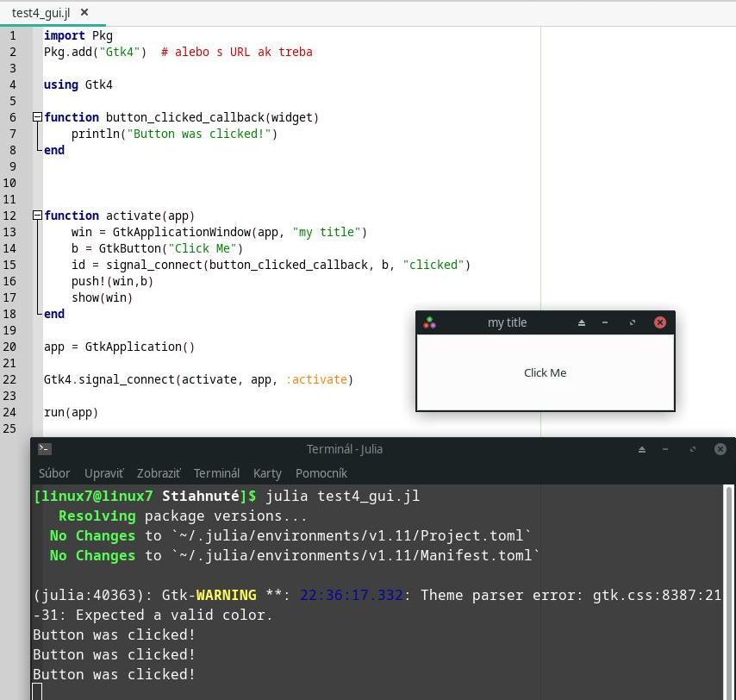The height and width of the screenshot is (700, 736).
Task: Collapse the activate function fold marker
Action: point(37,216)
